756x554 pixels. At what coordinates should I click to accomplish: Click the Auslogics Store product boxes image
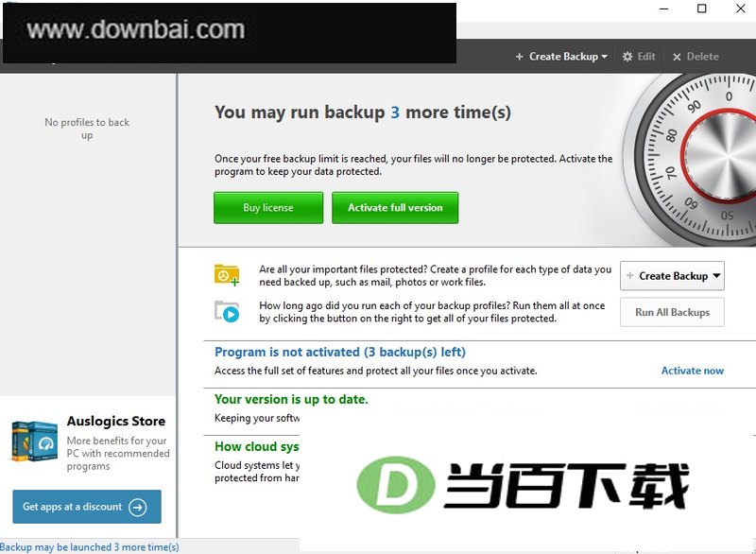click(x=34, y=441)
